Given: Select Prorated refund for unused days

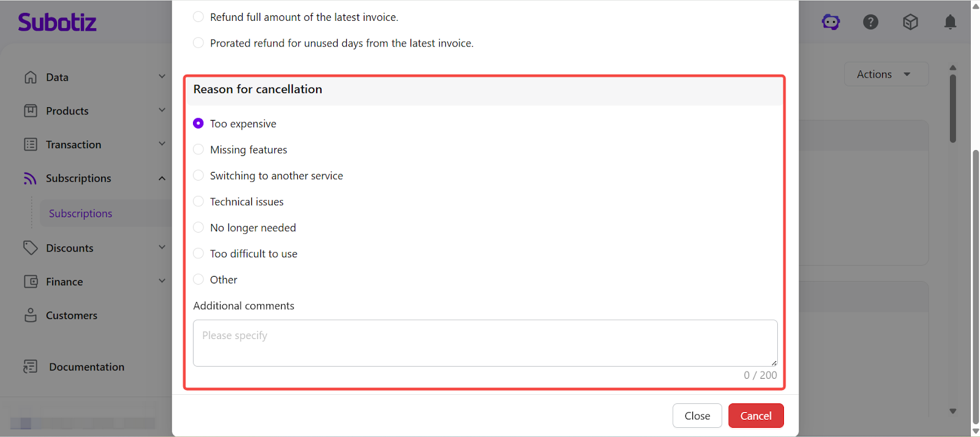Looking at the screenshot, I should (x=198, y=43).
